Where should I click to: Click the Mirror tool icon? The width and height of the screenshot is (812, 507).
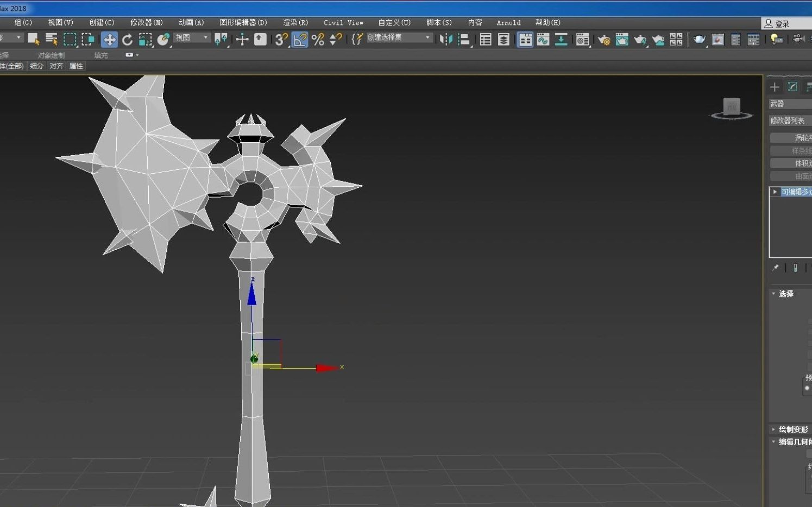click(448, 39)
